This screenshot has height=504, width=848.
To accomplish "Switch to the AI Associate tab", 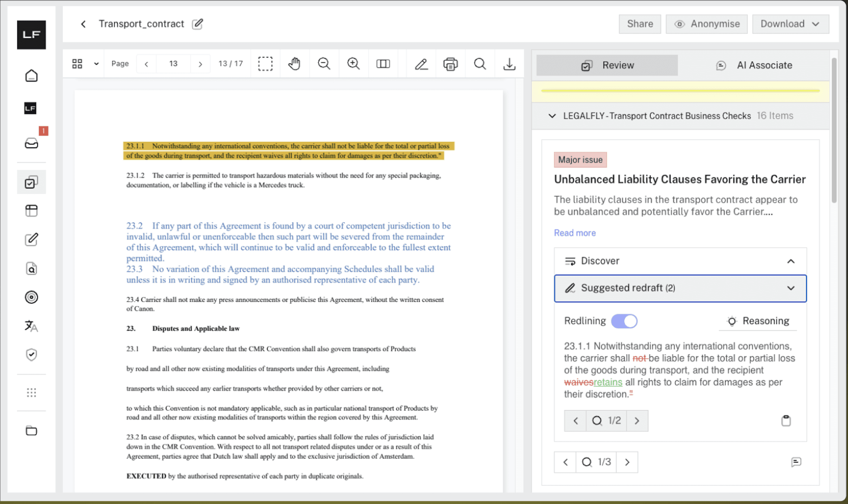I will click(754, 65).
